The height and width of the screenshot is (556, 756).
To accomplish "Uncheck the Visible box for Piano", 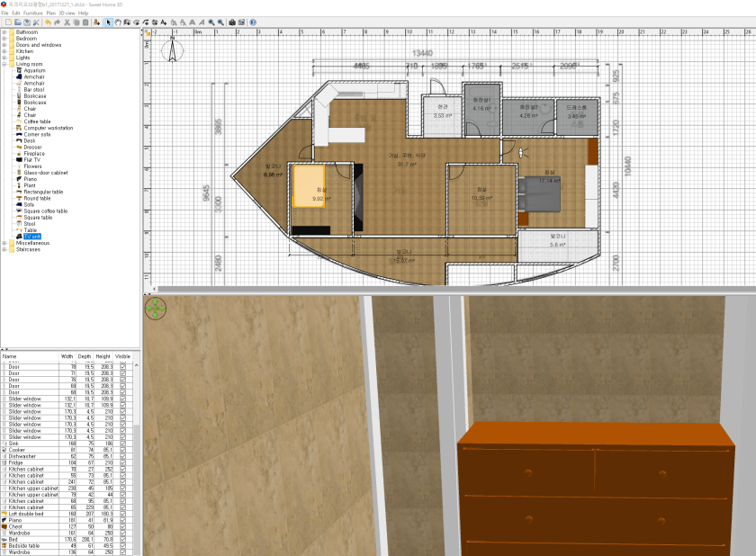I will coord(122,520).
